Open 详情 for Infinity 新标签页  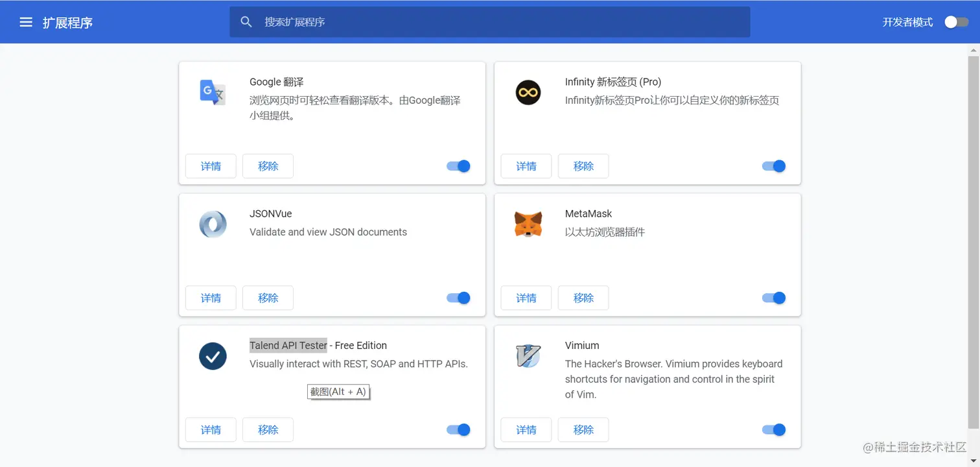(526, 166)
